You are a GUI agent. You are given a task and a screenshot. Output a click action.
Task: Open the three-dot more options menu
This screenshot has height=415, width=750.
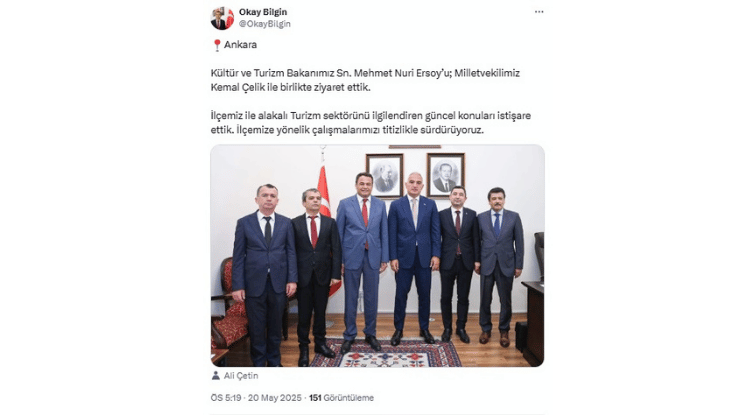(539, 12)
